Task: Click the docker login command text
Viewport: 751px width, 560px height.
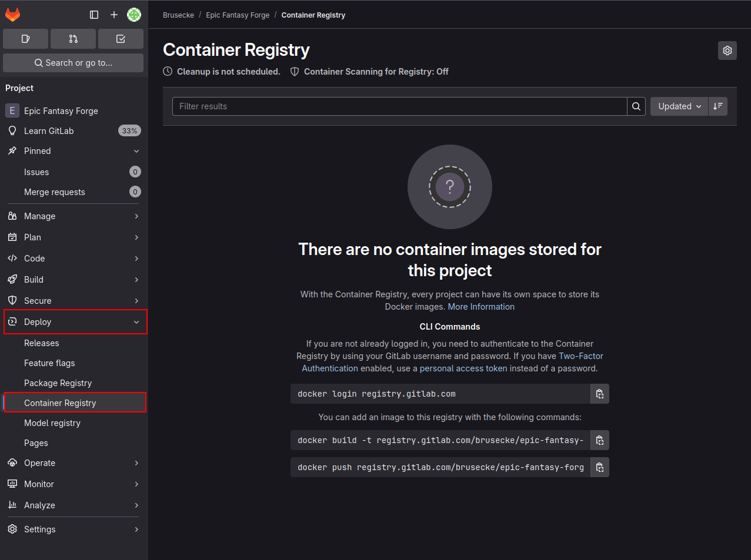Action: 376,394
